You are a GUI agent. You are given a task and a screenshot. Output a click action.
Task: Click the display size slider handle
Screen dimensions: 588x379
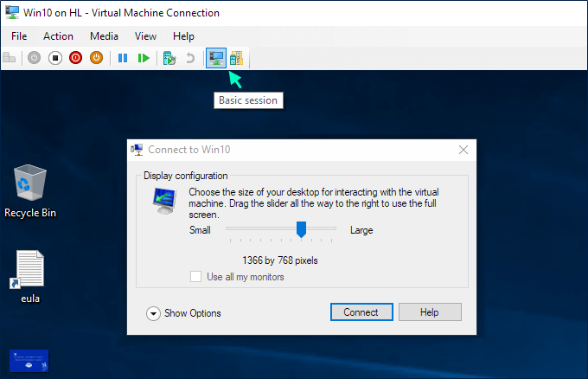tap(301, 229)
